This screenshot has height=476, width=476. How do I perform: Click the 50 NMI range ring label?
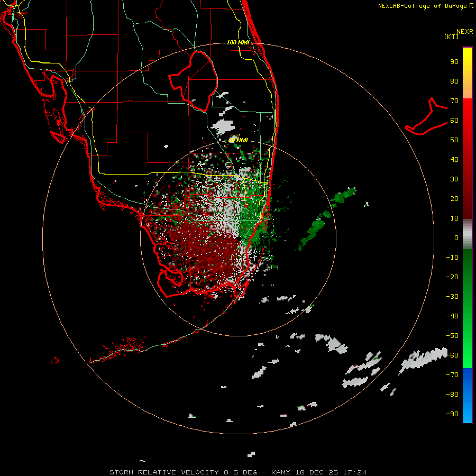coord(239,140)
